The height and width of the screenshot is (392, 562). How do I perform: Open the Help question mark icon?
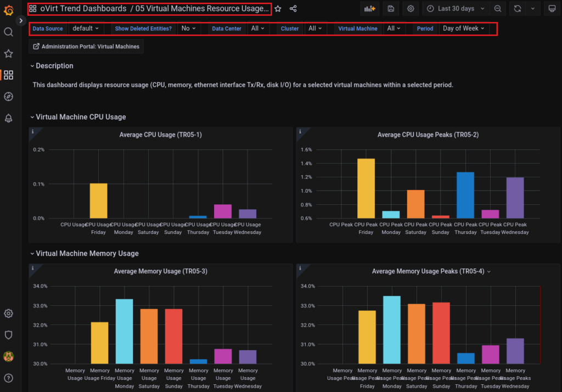9,378
